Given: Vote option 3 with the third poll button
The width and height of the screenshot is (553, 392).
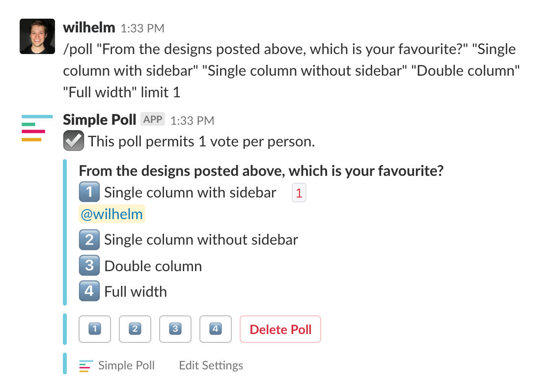Looking at the screenshot, I should 175,329.
